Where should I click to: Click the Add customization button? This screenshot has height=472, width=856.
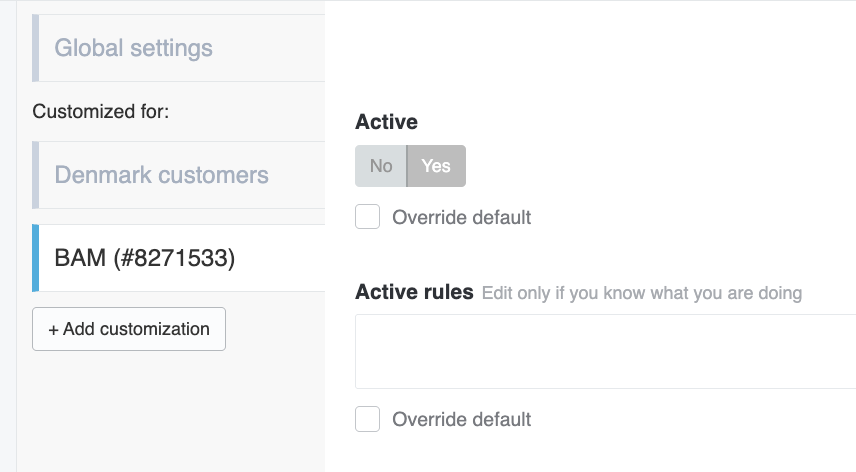129,329
